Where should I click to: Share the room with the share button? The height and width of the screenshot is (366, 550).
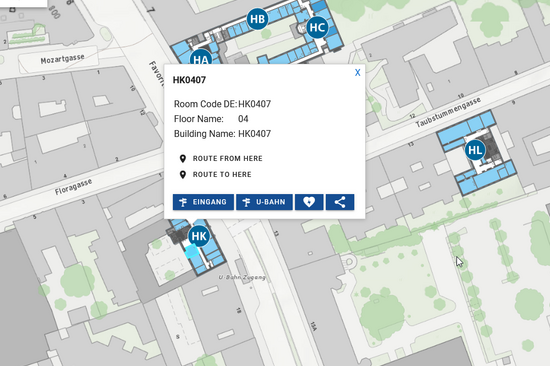click(340, 202)
